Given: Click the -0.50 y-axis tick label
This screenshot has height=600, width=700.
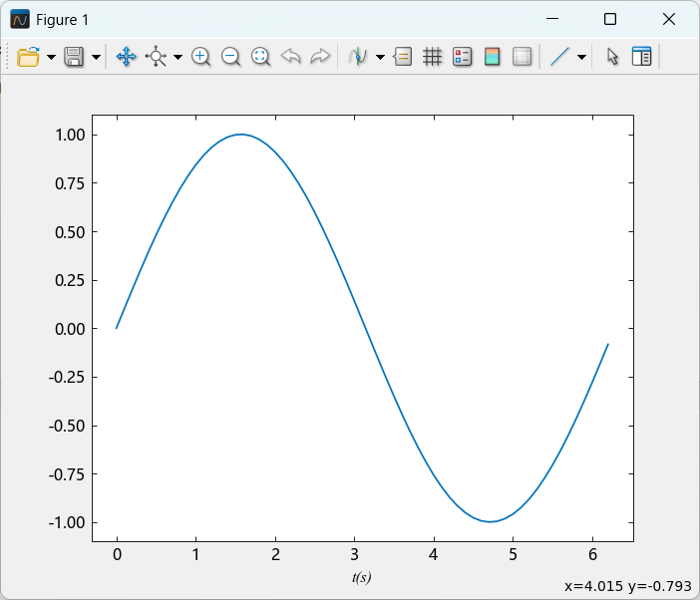Looking at the screenshot, I should (x=67, y=426).
